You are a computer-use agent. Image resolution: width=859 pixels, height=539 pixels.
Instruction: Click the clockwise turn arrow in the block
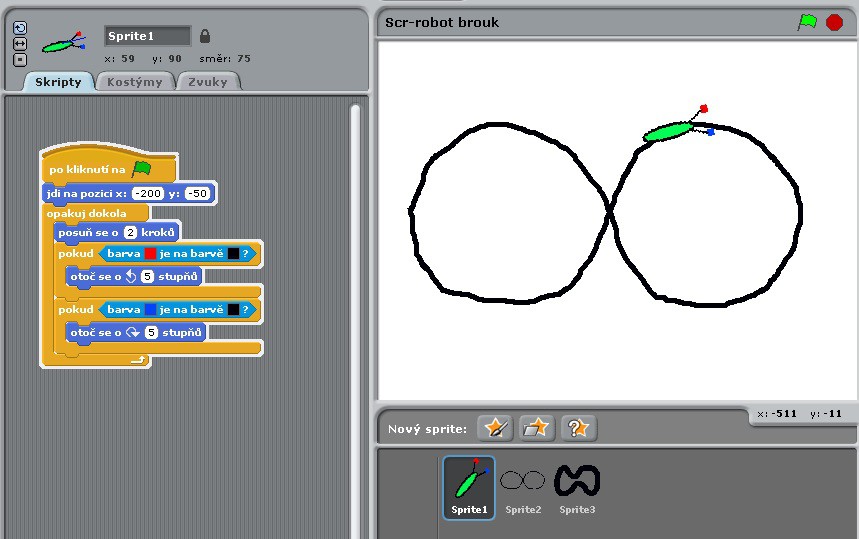pyautogui.click(x=130, y=332)
